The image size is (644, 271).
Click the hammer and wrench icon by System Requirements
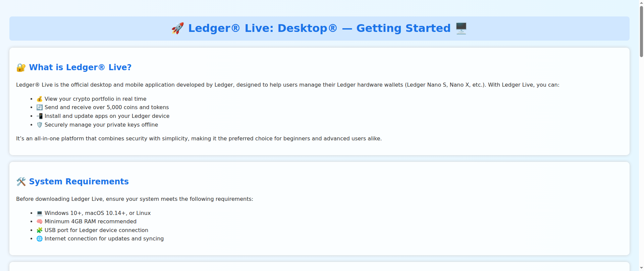click(x=21, y=182)
